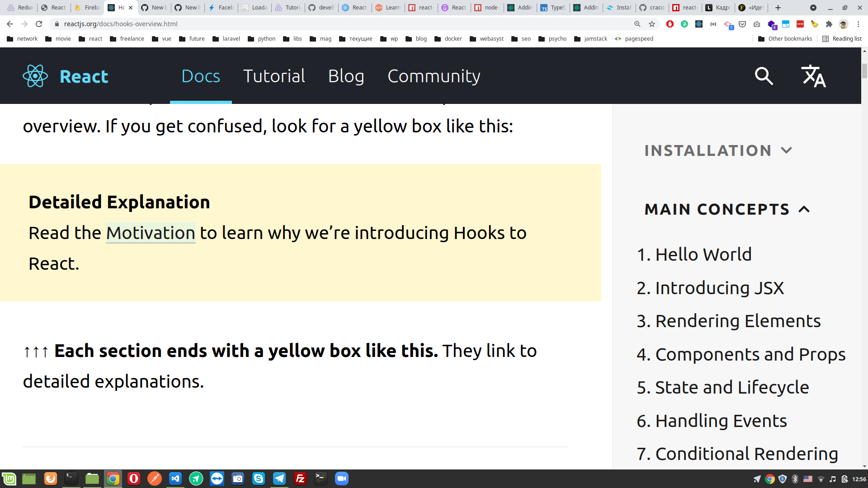
Task: Open the search magnifier on the React site
Action: tap(764, 76)
